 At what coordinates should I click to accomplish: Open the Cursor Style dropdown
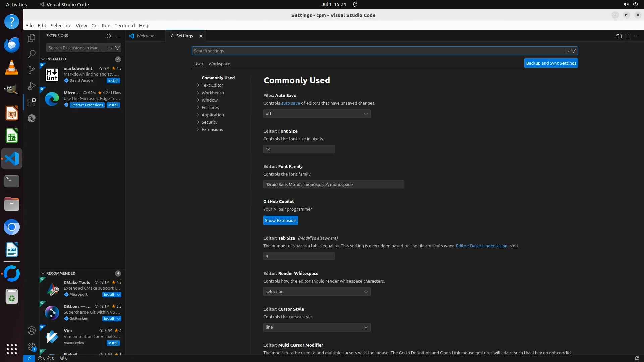[x=316, y=327]
